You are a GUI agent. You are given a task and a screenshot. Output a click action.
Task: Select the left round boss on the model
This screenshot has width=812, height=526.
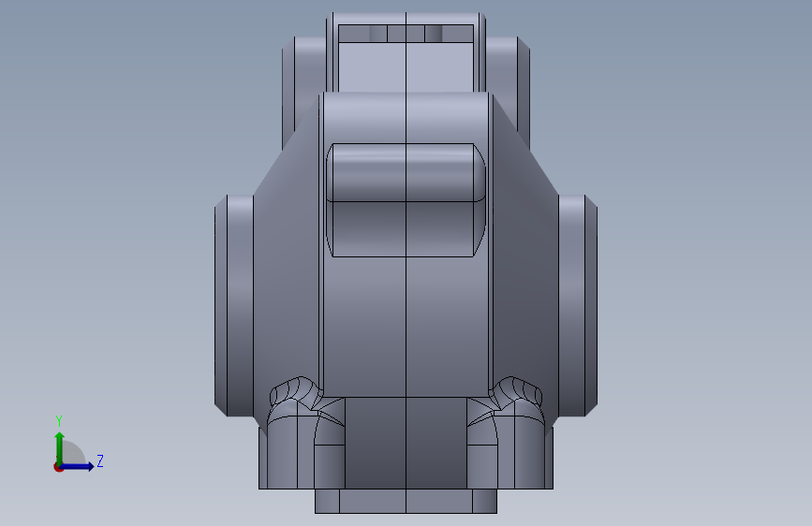[x=233, y=305]
